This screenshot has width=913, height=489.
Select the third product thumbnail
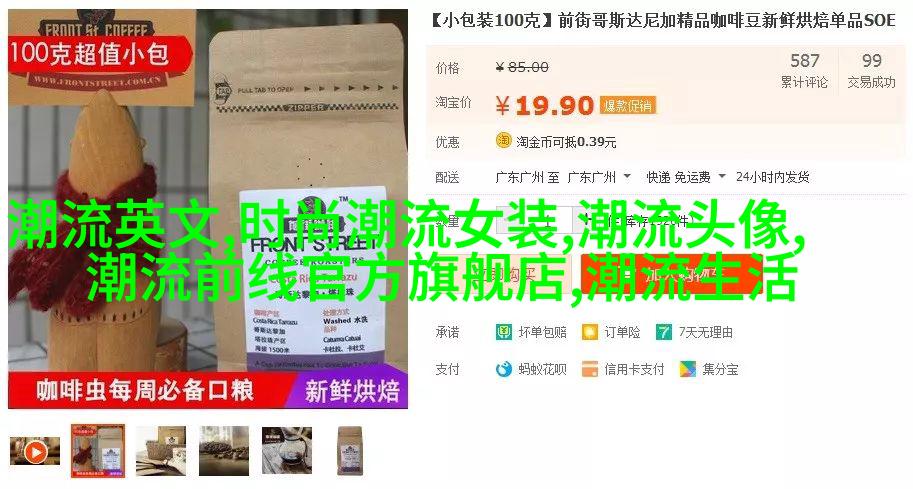(x=161, y=451)
